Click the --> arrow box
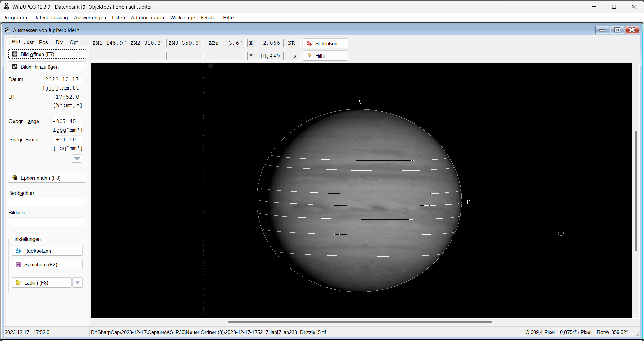This screenshot has height=341, width=644. 292,56
